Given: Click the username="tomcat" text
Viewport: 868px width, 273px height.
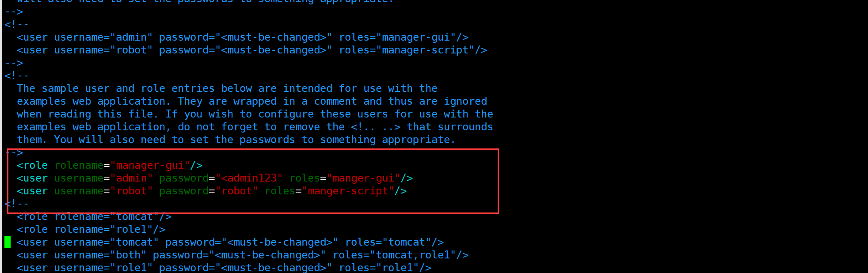Looking at the screenshot, I should [107, 242].
